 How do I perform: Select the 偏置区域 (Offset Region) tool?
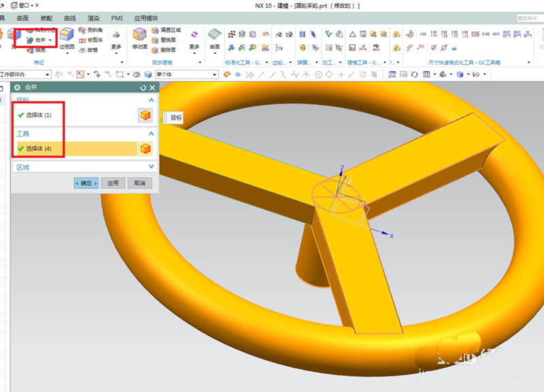pyautogui.click(x=166, y=30)
